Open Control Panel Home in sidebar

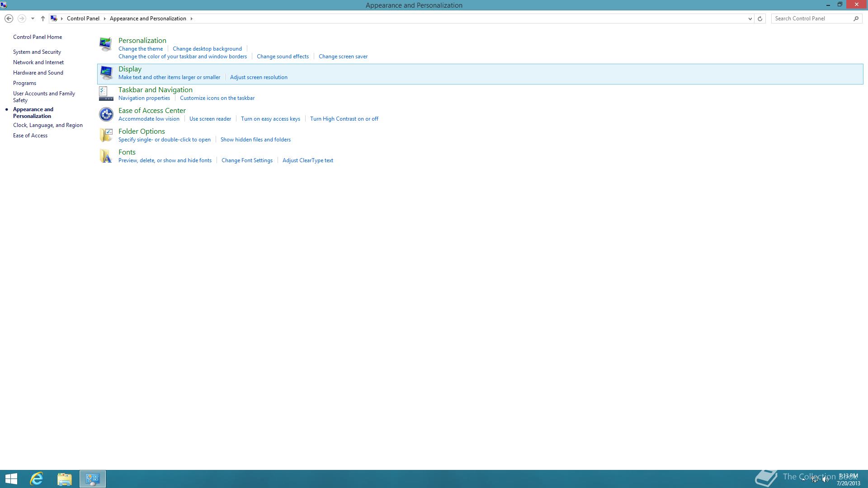[x=38, y=37]
